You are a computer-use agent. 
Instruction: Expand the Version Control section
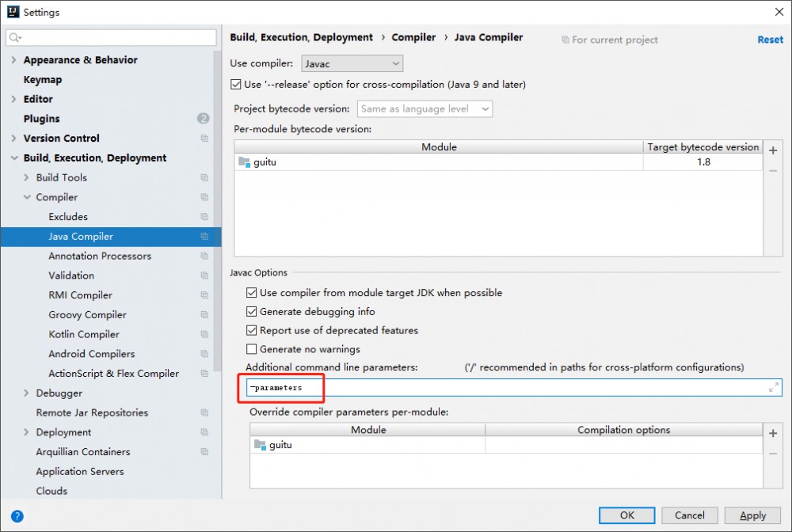pos(13,139)
